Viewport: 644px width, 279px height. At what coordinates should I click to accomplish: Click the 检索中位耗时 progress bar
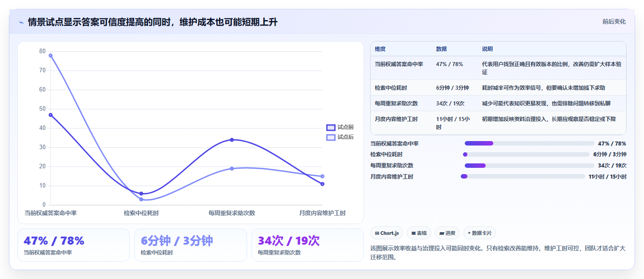pos(526,154)
